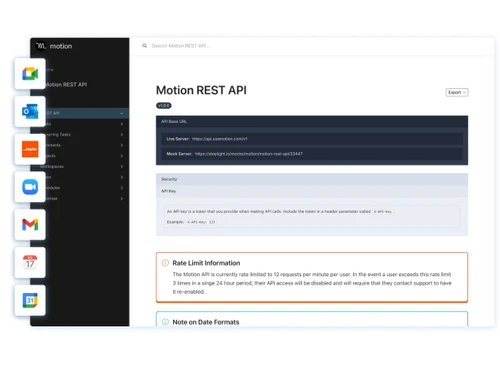Expand the sidebar section directly below Recurring Tasks

tap(122, 145)
